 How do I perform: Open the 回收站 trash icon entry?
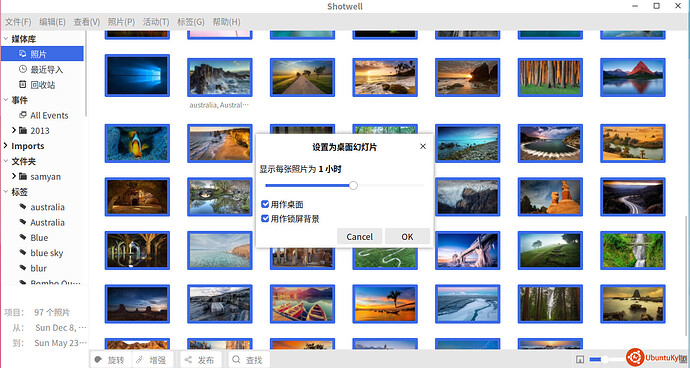point(23,85)
